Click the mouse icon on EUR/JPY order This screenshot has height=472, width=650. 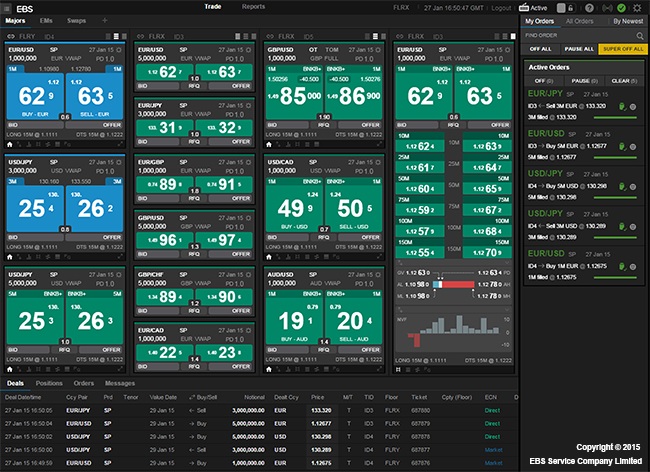coord(622,107)
